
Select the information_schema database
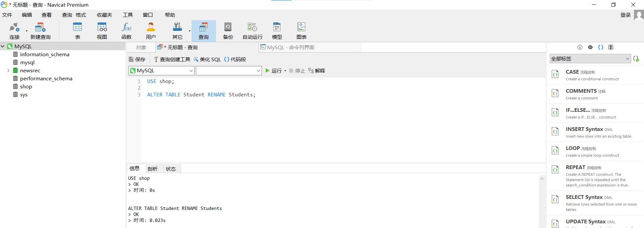45,54
